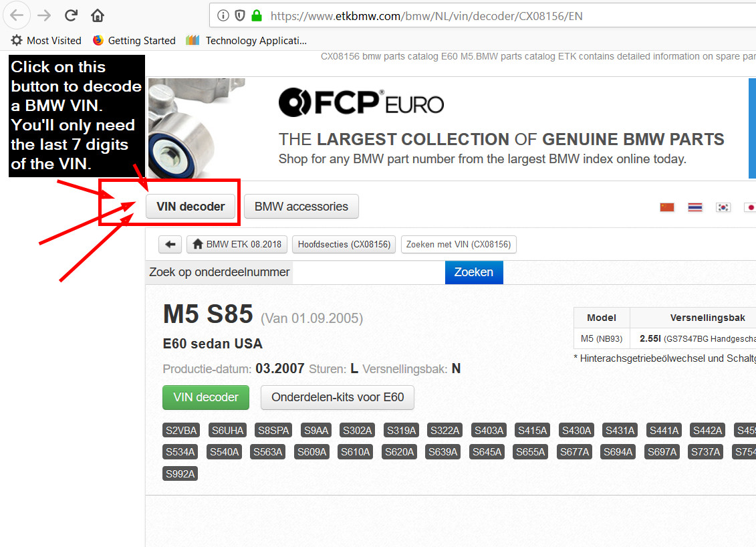Select option code S415A
This screenshot has height=547, width=756.
click(532, 430)
